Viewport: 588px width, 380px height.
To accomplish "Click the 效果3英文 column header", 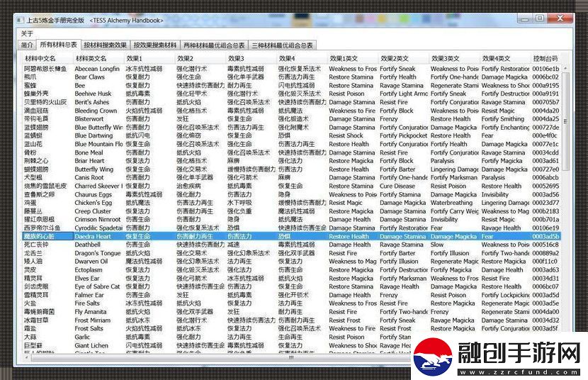I will [x=455, y=59].
